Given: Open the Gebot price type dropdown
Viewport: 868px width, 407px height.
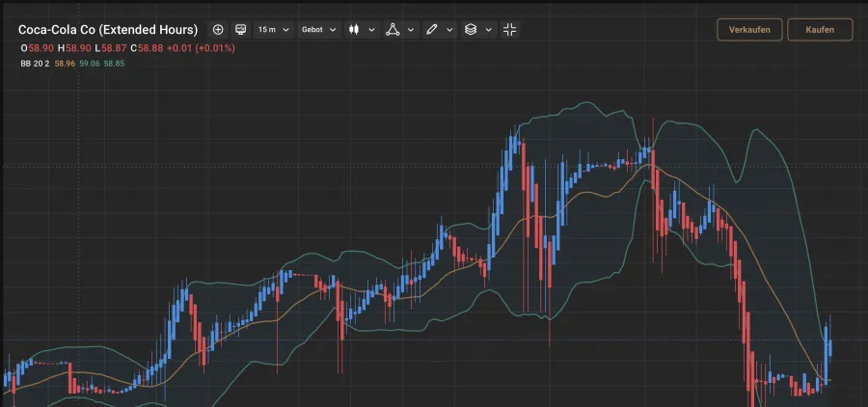Looking at the screenshot, I should 319,30.
